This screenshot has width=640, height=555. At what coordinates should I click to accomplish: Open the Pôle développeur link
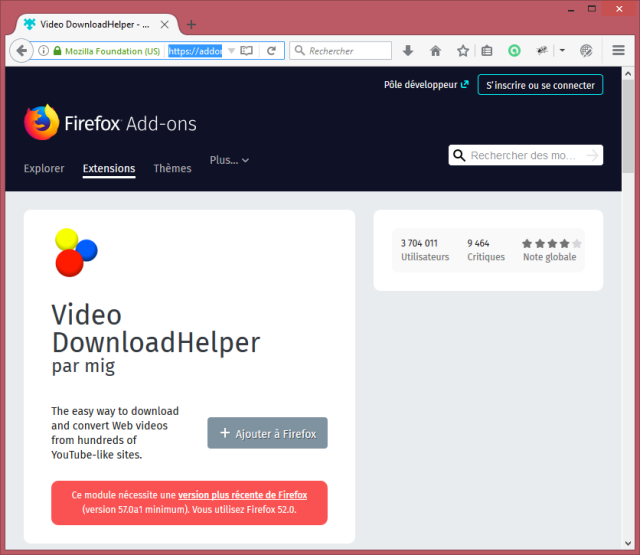426,84
